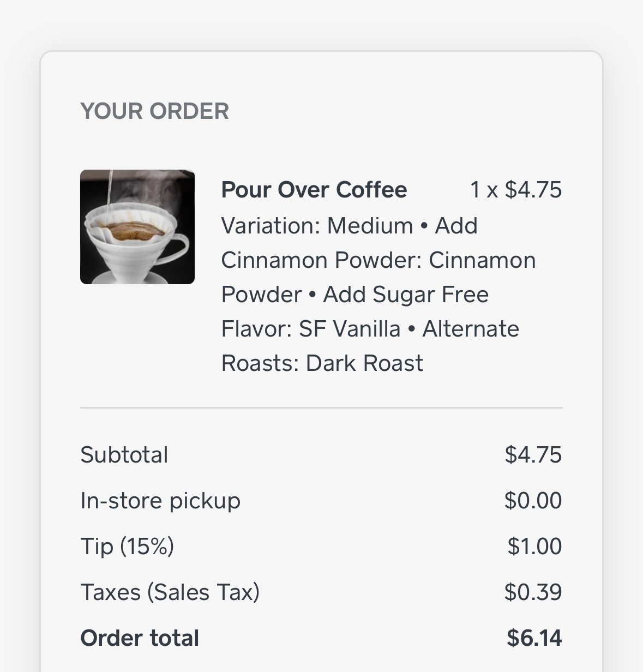Click the divider line below the item details
The image size is (643, 672).
coord(321,407)
